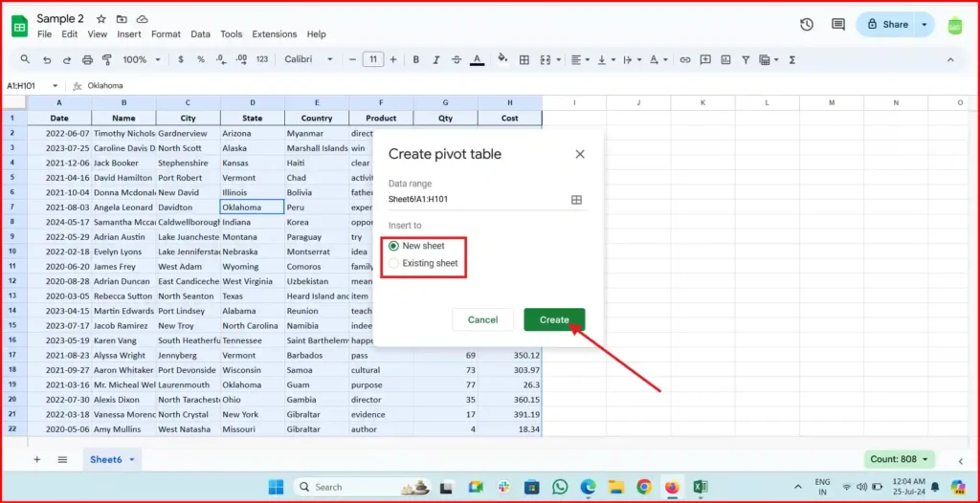Click the search menus magnifier icon

click(25, 59)
